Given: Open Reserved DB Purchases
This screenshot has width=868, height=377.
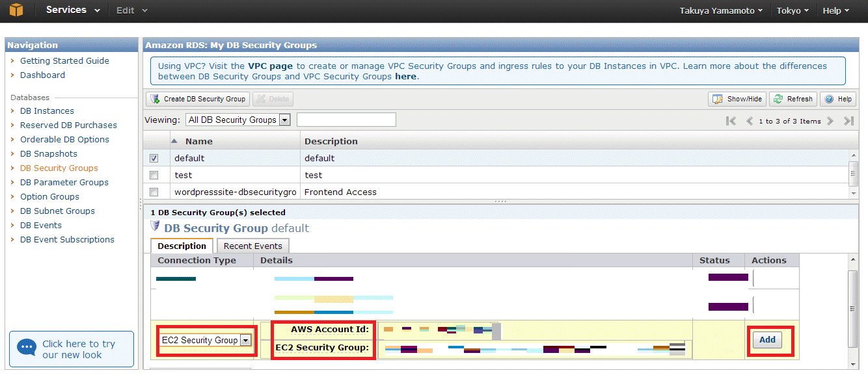Looking at the screenshot, I should (68, 125).
